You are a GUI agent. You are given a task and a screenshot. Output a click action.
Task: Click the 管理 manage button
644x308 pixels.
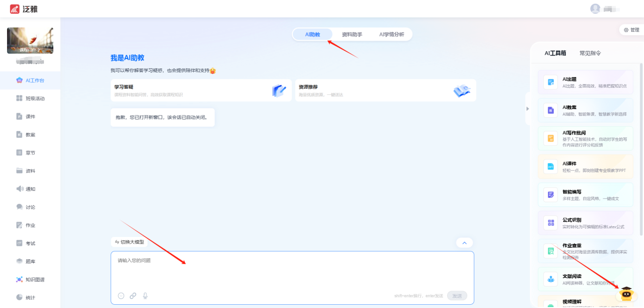click(631, 30)
